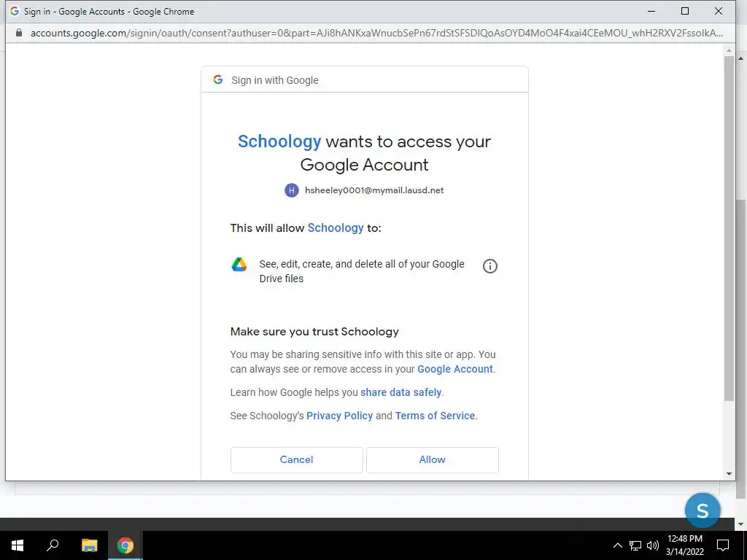Open Schoology link in the heading
747x560 pixels.
click(x=279, y=141)
